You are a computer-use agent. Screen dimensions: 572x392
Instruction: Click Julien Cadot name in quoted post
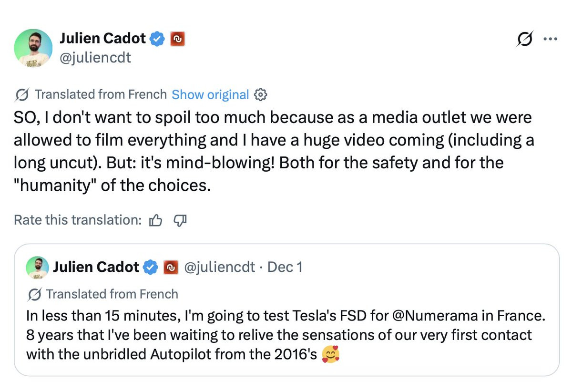click(x=96, y=267)
